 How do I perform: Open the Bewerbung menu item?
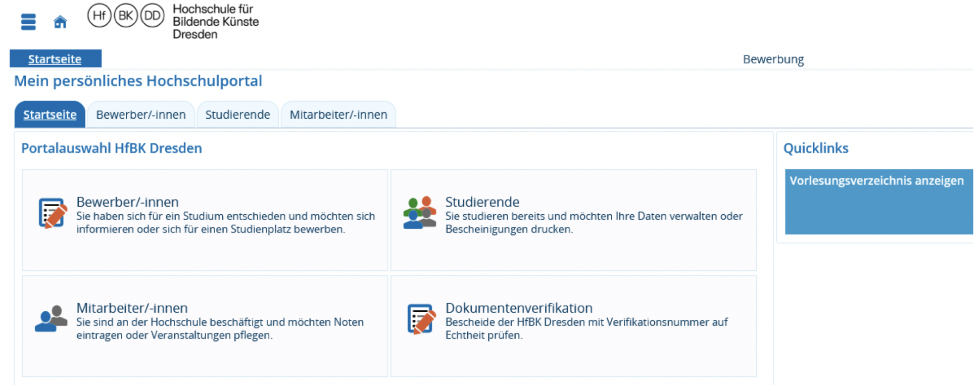click(773, 59)
